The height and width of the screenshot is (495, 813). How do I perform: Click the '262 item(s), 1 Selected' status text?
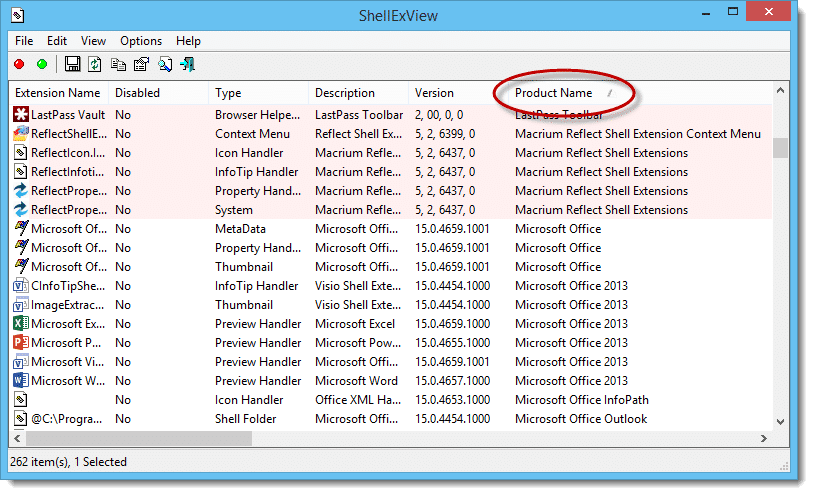pyautogui.click(x=68, y=461)
